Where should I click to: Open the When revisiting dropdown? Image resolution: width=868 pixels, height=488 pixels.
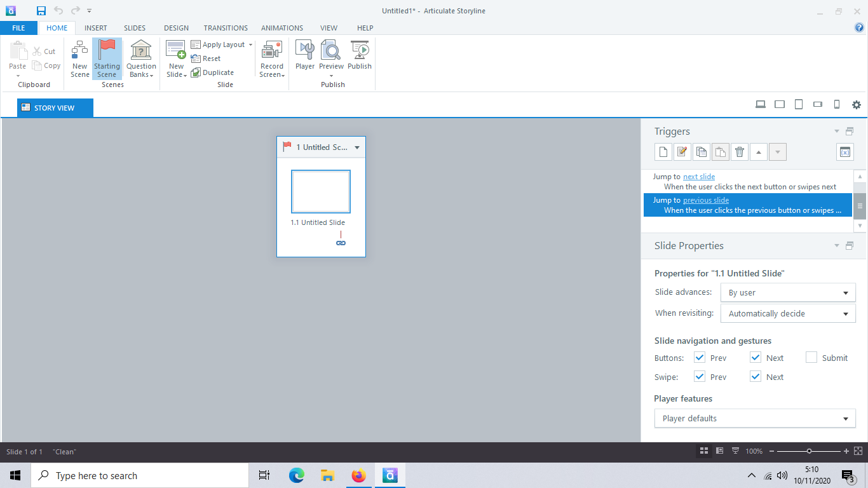(845, 313)
